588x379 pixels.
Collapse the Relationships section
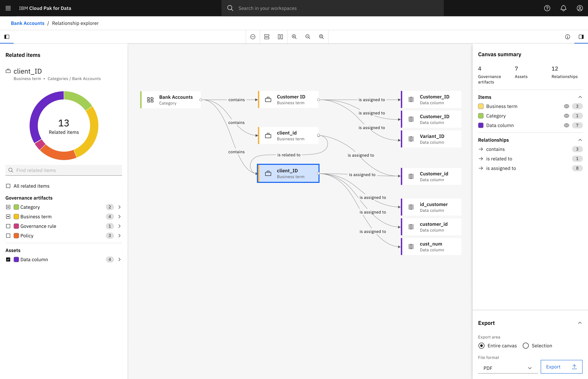point(580,140)
